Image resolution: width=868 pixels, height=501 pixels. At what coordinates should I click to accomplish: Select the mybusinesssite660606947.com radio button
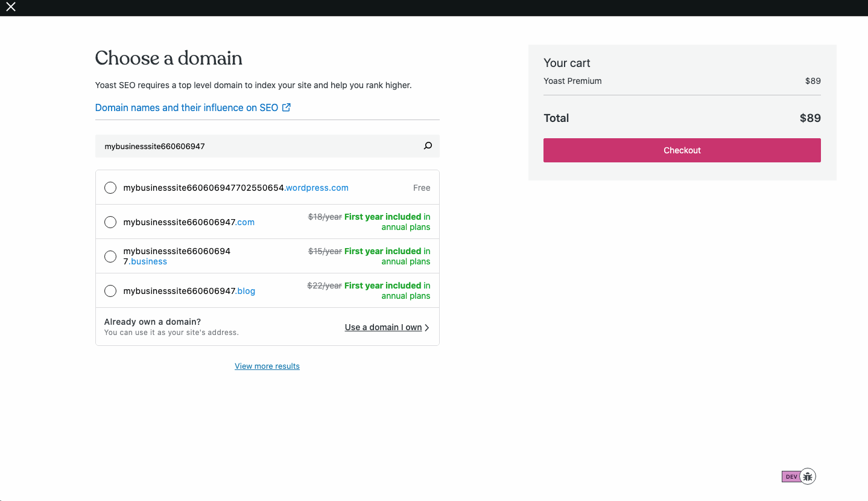click(110, 222)
